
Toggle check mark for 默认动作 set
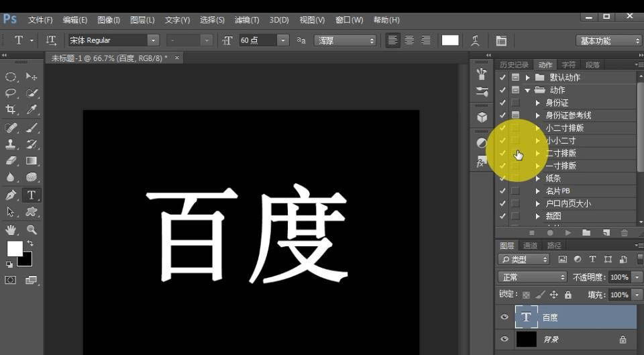(x=502, y=77)
